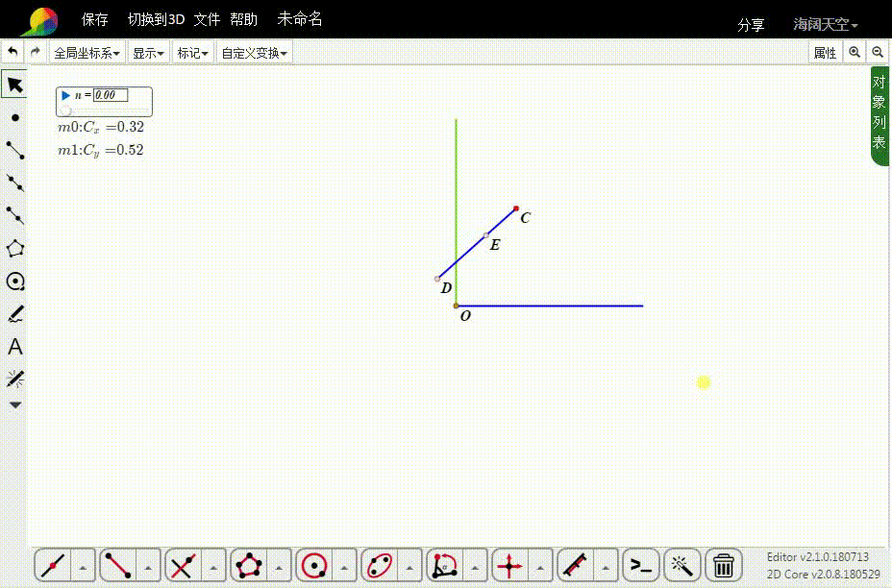The width and height of the screenshot is (892, 588).
Task: Click point E on the segment
Action: [485, 234]
